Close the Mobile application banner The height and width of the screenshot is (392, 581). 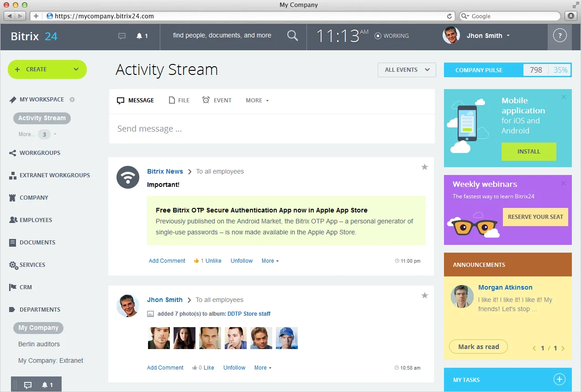pyautogui.click(x=564, y=97)
